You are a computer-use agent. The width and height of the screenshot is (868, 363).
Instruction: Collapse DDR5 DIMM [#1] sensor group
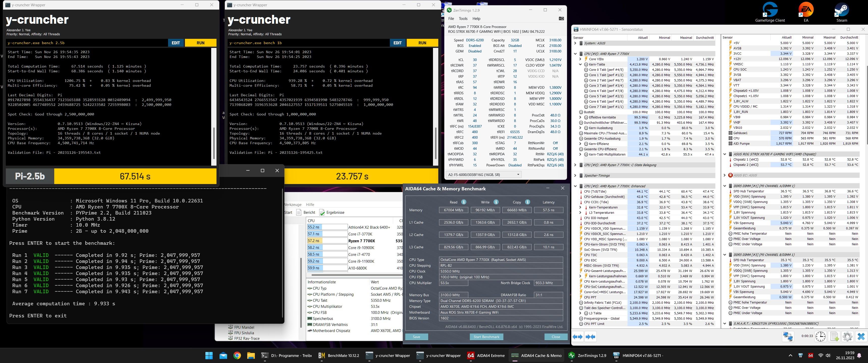725,186
